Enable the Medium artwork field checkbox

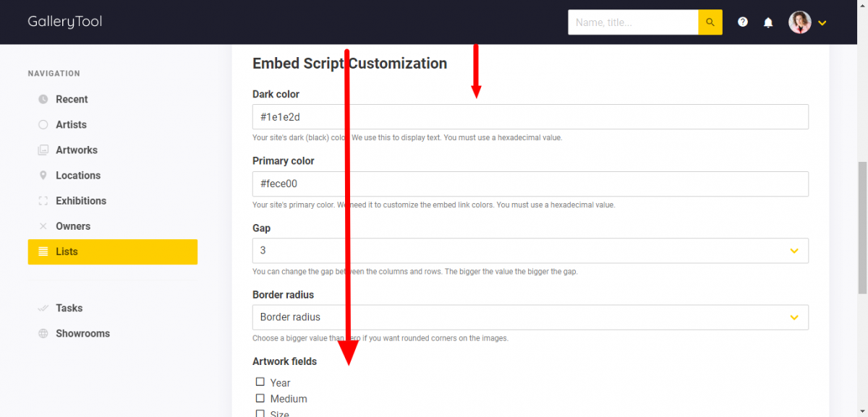260,397
